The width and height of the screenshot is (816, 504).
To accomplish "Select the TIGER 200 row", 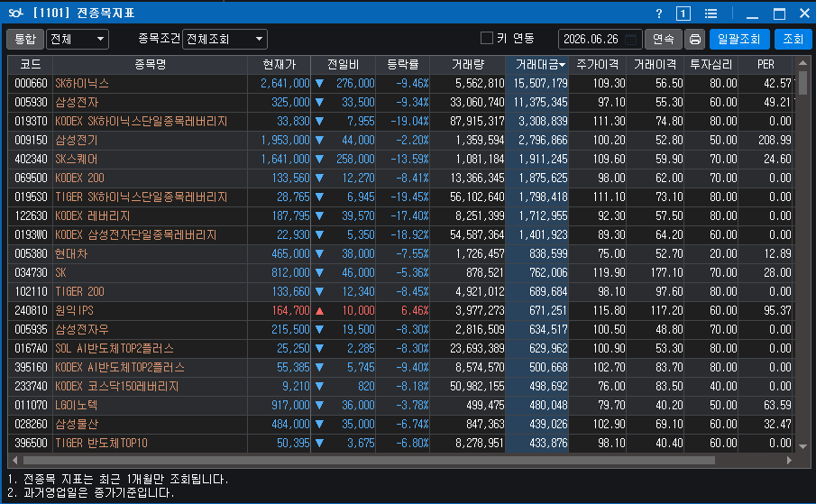I will pos(400,292).
